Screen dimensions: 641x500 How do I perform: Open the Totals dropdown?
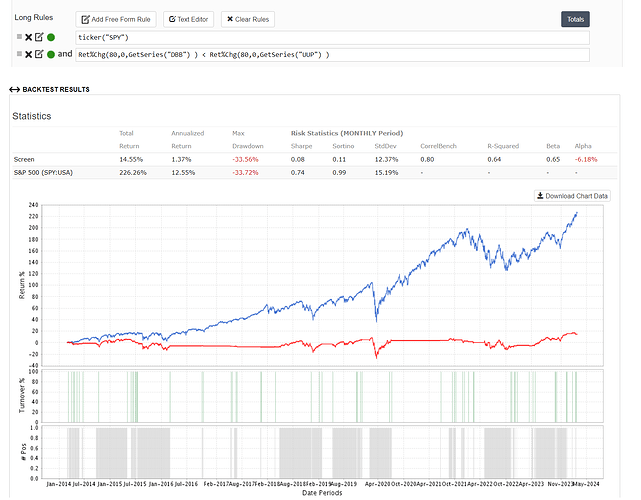(x=575, y=19)
